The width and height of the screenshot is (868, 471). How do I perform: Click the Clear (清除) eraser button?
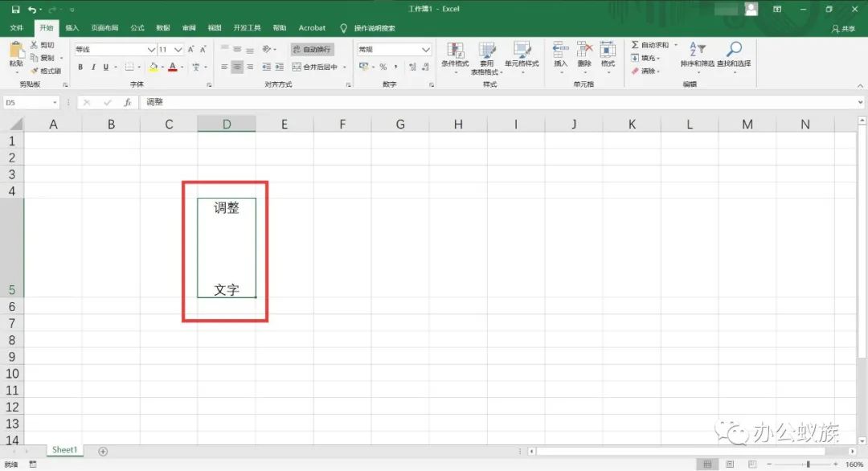(x=645, y=71)
